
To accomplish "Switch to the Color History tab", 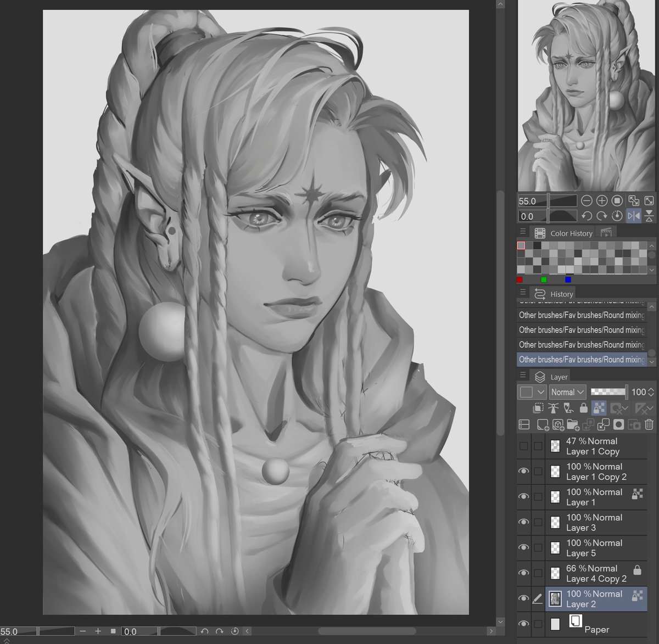I will pyautogui.click(x=564, y=233).
